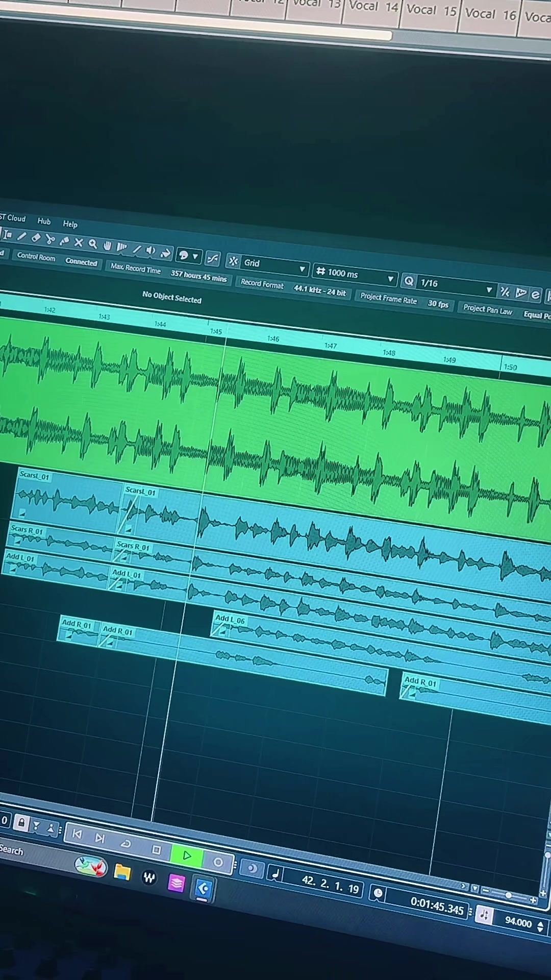Toggle iterative quantize
Viewport: 551px width, 980px height.
[505, 291]
